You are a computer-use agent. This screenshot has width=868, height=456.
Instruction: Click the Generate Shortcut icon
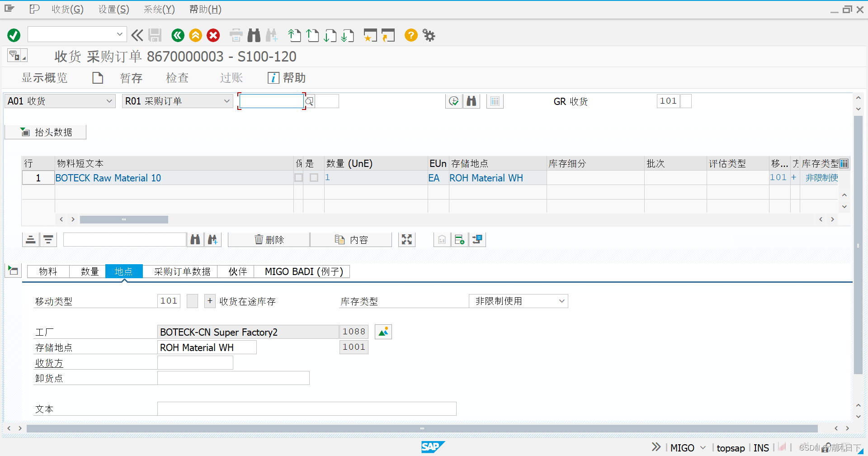tap(388, 35)
